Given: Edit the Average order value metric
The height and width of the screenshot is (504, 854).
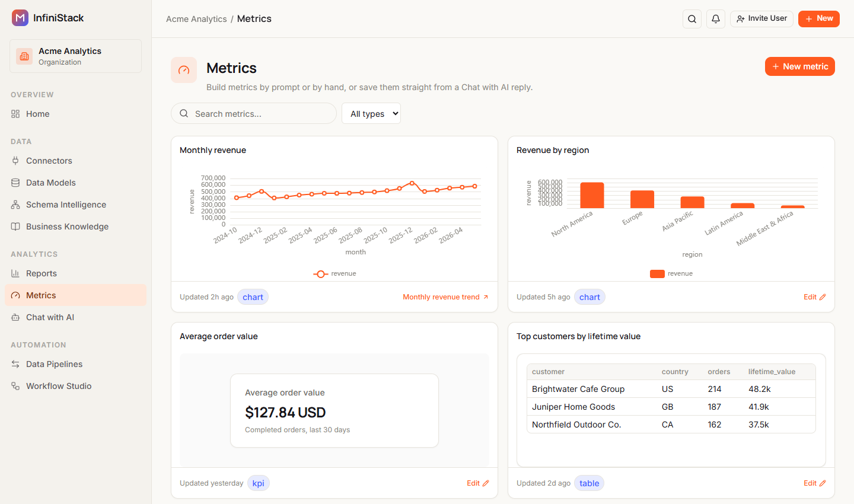Looking at the screenshot, I should 478,483.
